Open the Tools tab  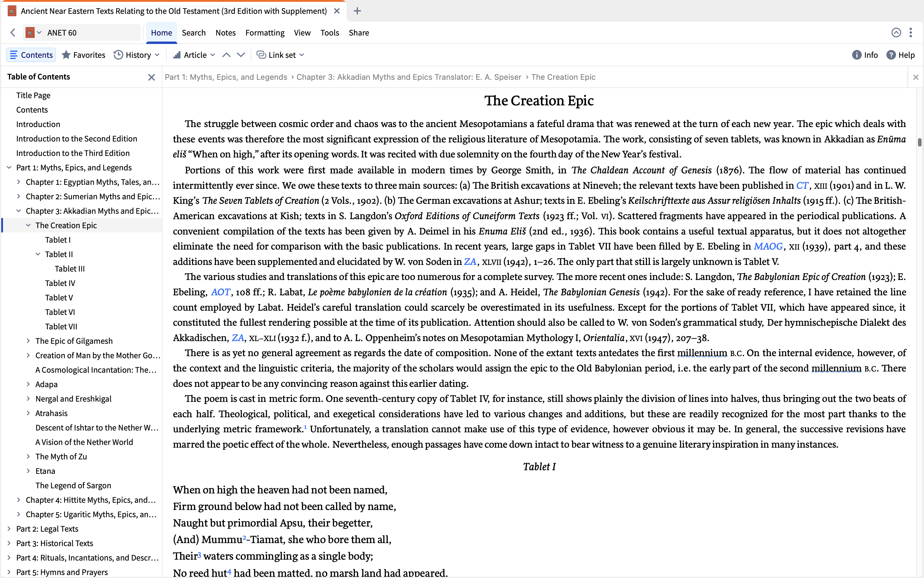click(330, 33)
